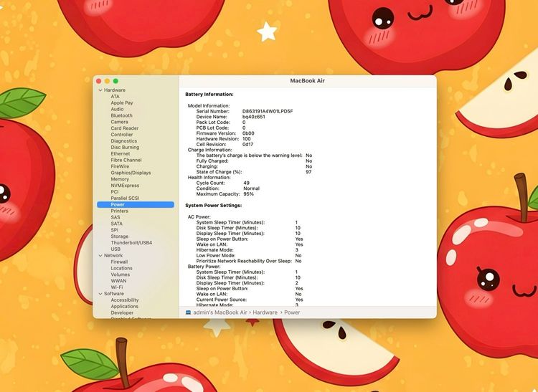Select WWAN under Network

click(118, 281)
